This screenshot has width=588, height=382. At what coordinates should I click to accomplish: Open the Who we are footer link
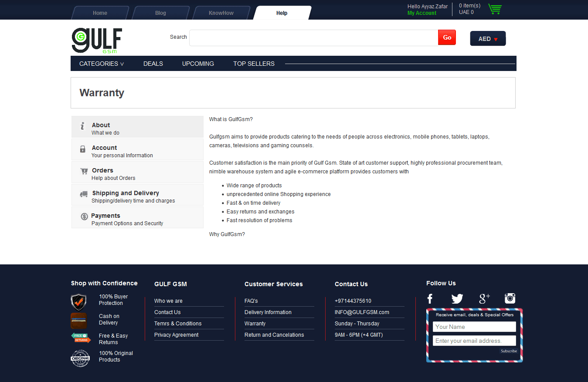(168, 301)
